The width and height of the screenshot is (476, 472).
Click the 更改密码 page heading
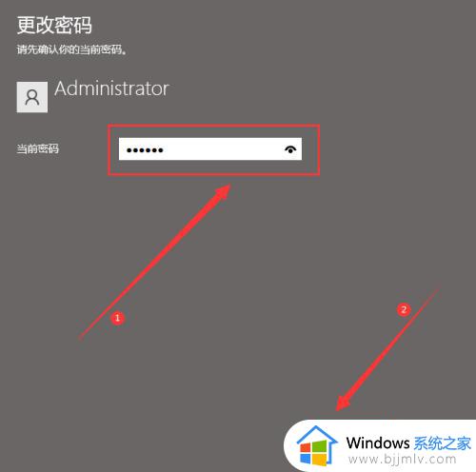[x=54, y=25]
